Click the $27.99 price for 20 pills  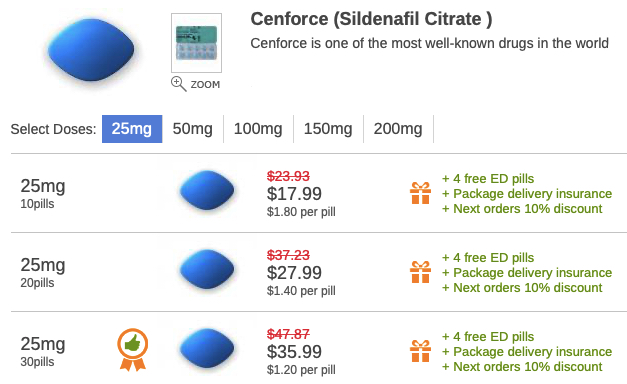point(294,273)
